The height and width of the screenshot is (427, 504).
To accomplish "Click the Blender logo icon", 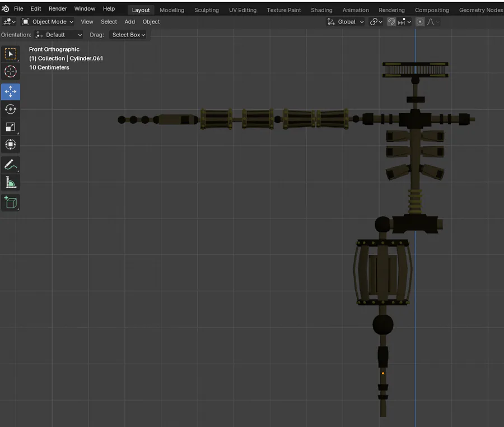I will tap(6, 8).
